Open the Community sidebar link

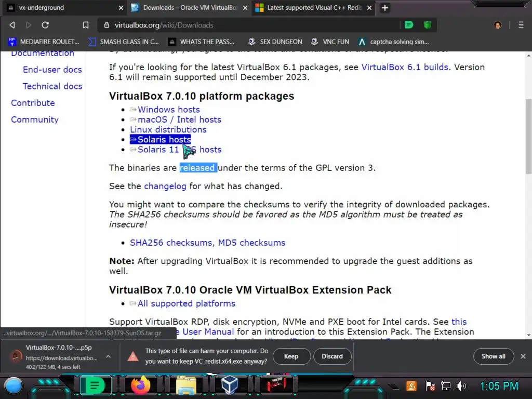click(x=35, y=119)
